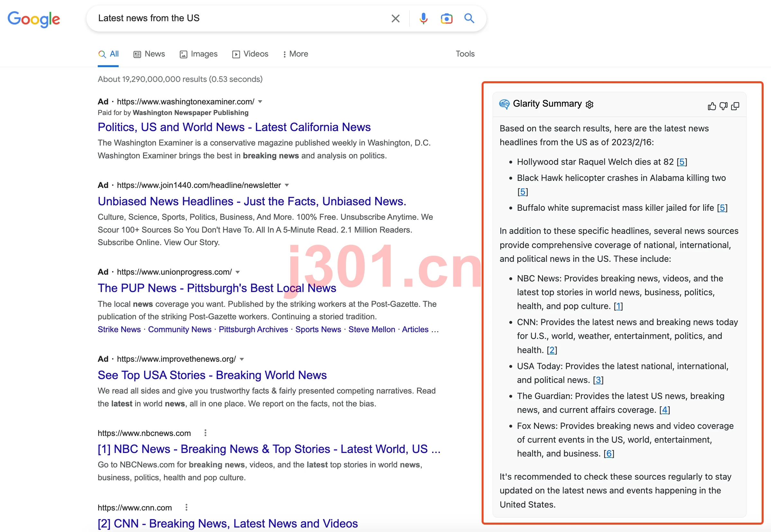The width and height of the screenshot is (771, 532).
Task: Give thumbs up to Glarity Summary
Action: [712, 106]
